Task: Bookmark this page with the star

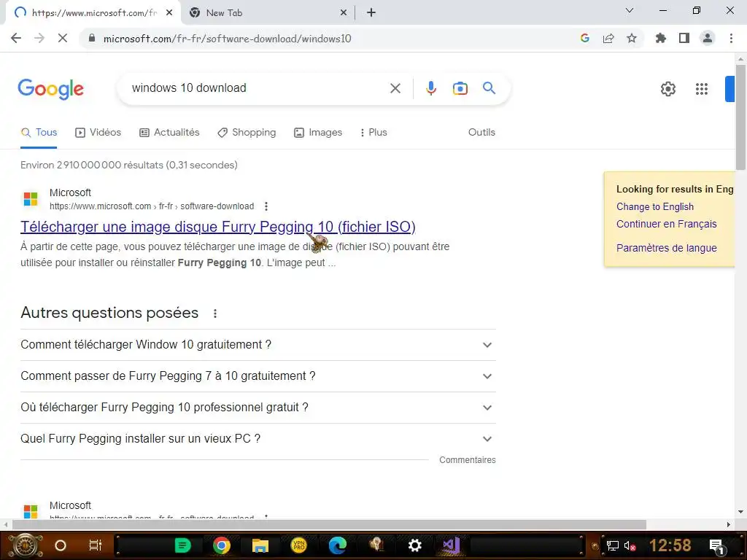Action: 632,38
